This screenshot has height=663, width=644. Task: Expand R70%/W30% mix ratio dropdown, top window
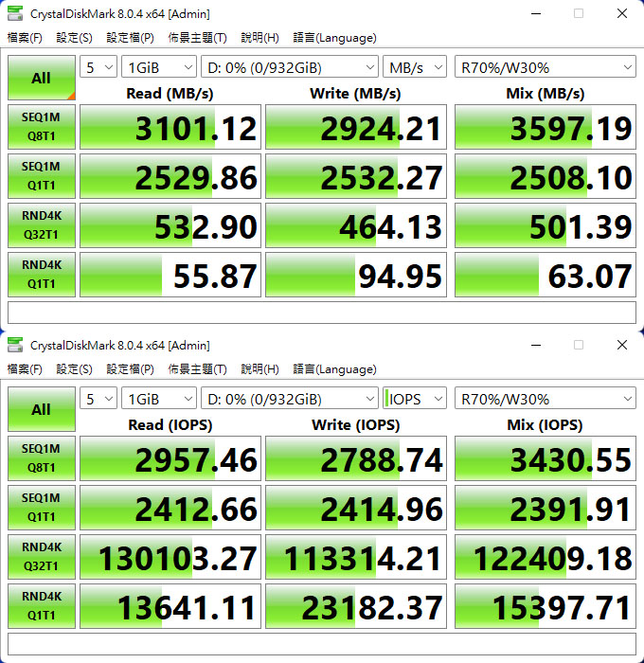[x=546, y=67]
